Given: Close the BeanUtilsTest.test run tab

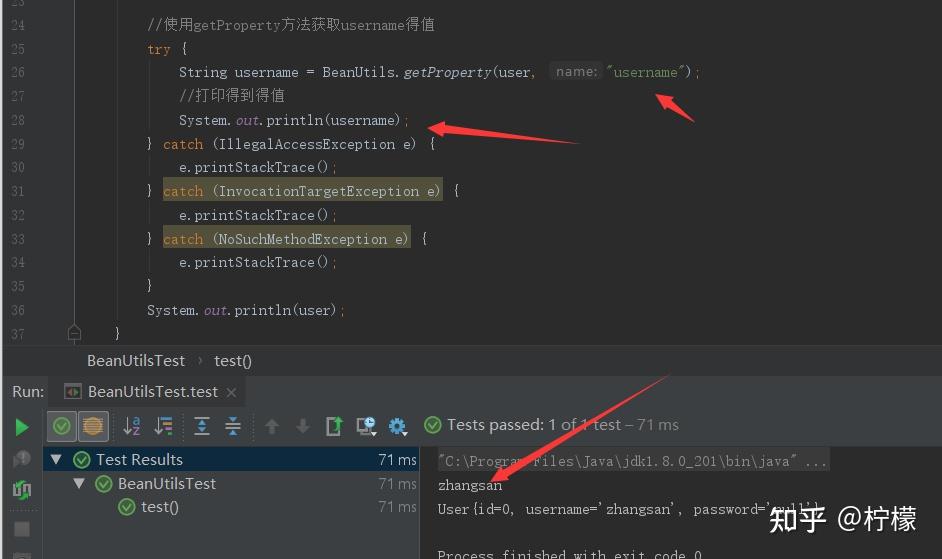Looking at the screenshot, I should tap(231, 393).
